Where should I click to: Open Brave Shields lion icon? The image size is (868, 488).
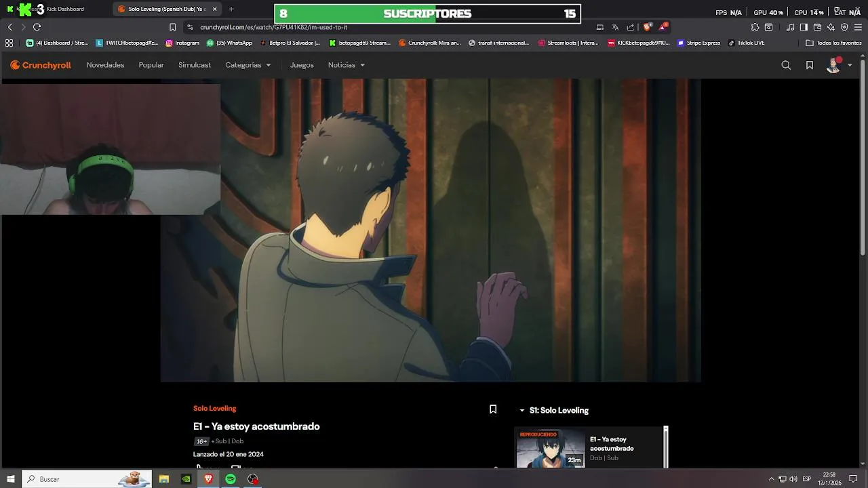(x=648, y=27)
